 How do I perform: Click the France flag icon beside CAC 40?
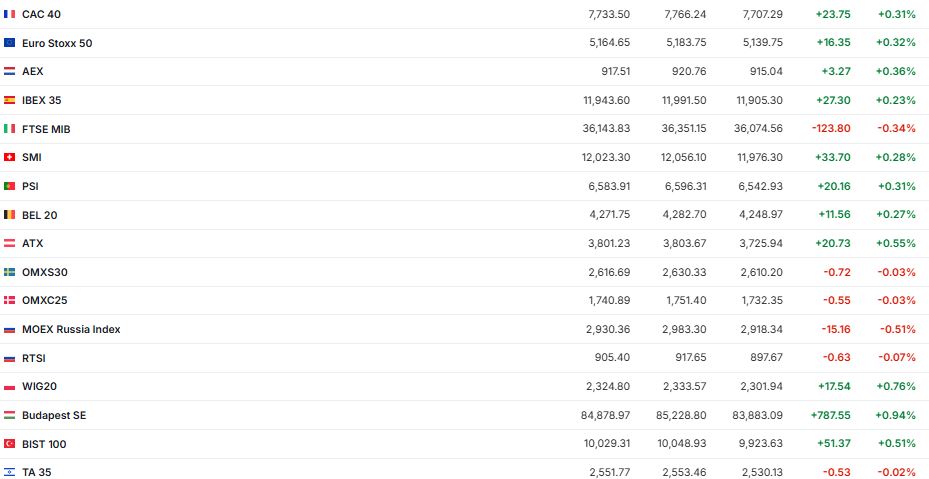[9, 14]
